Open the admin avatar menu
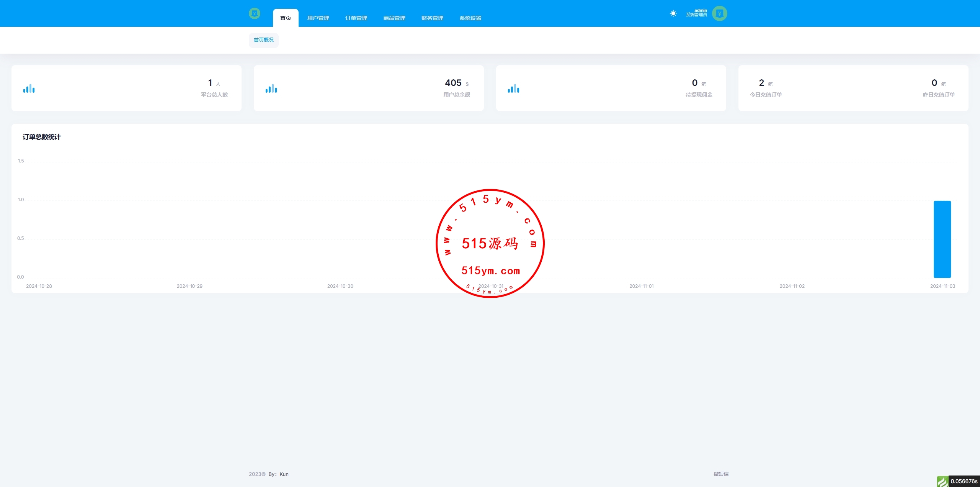The image size is (980, 487). [x=719, y=13]
